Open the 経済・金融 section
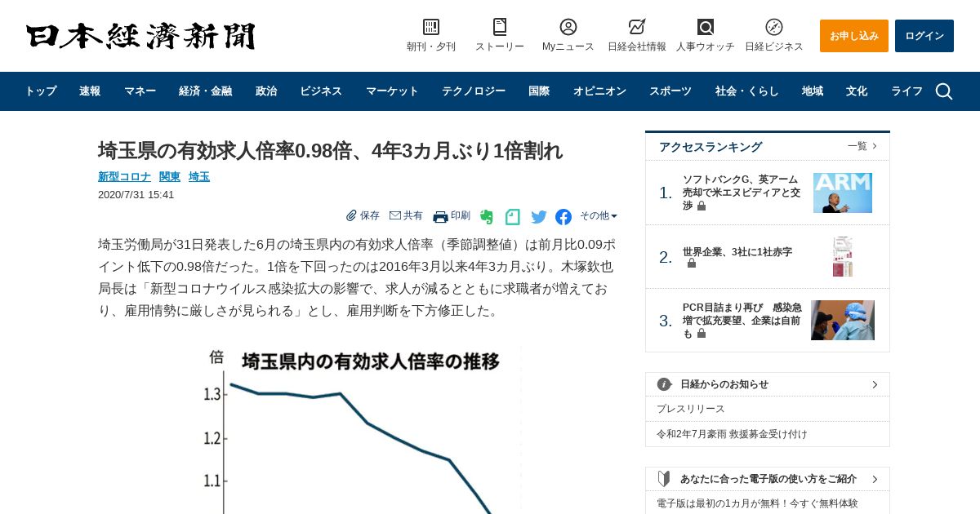980x514 pixels. click(206, 91)
